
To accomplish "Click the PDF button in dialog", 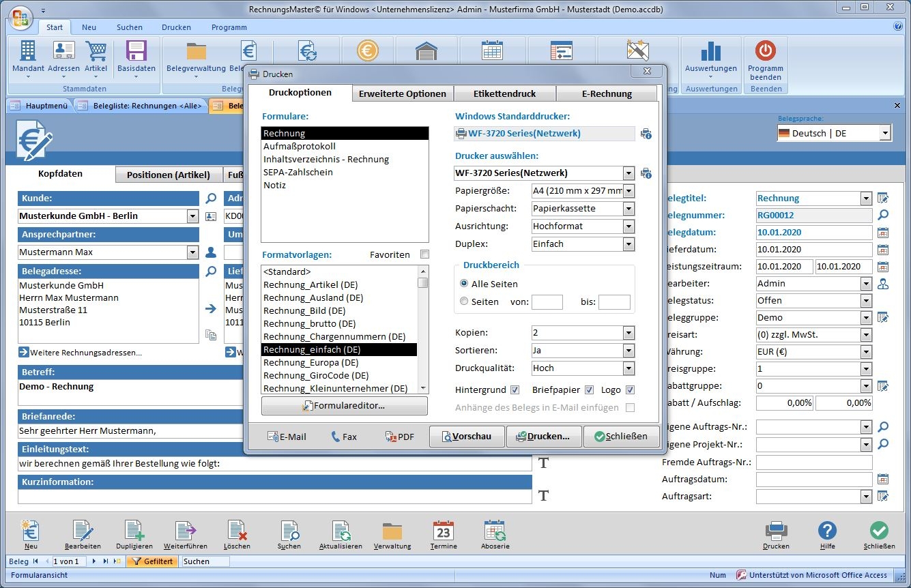I will click(x=400, y=437).
